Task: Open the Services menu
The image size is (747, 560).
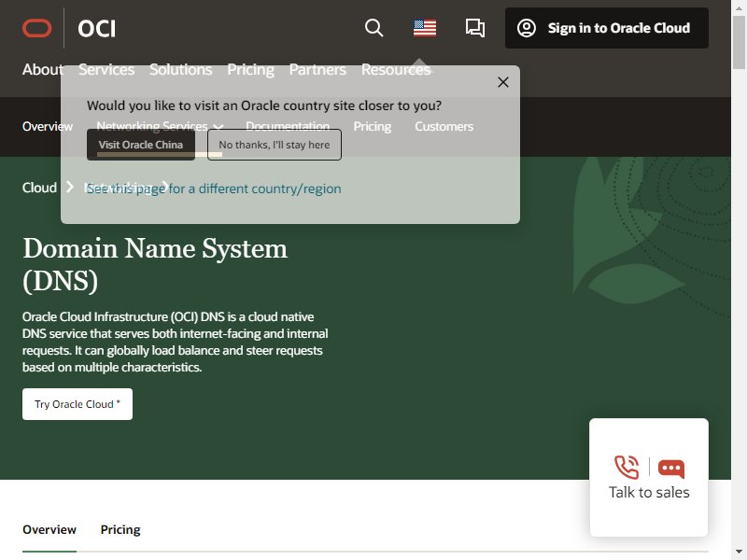Action: tap(106, 69)
